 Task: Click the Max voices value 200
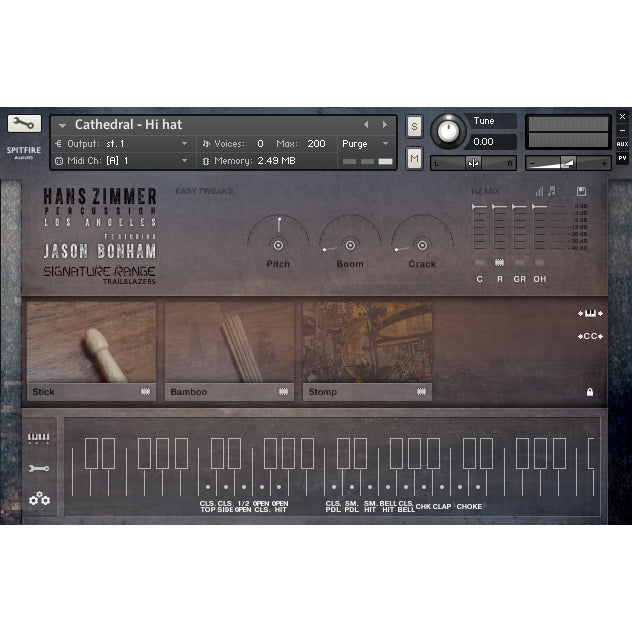click(316, 143)
